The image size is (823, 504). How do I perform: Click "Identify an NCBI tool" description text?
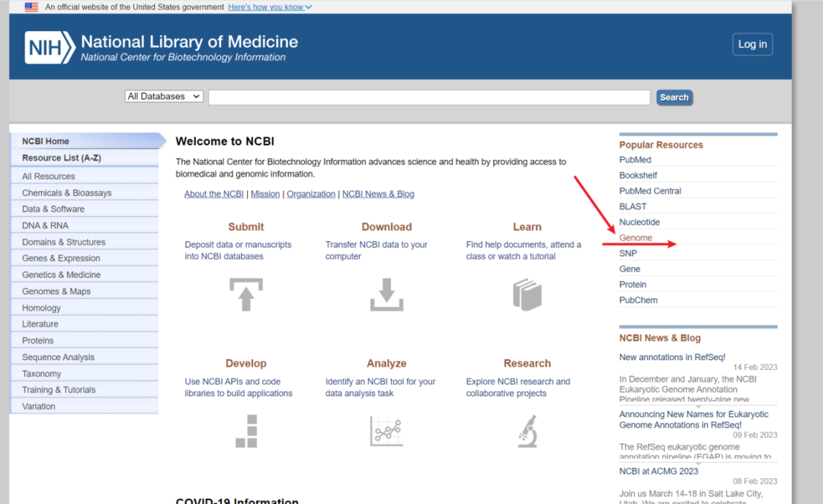(x=380, y=388)
